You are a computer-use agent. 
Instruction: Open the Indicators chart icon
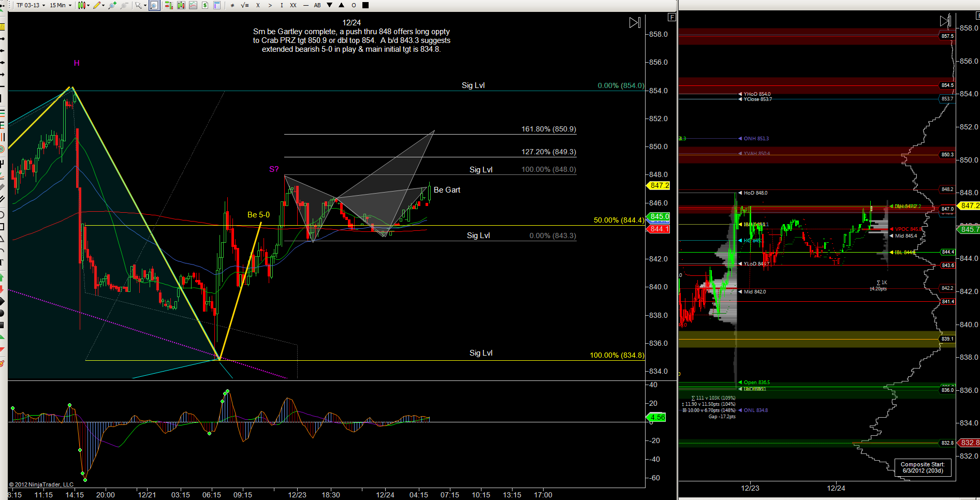tap(193, 5)
